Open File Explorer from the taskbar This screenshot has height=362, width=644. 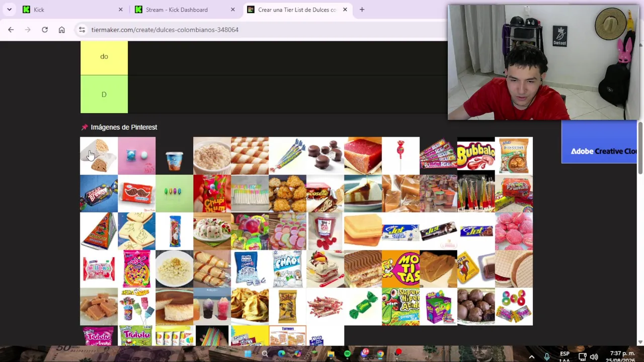[x=331, y=354]
